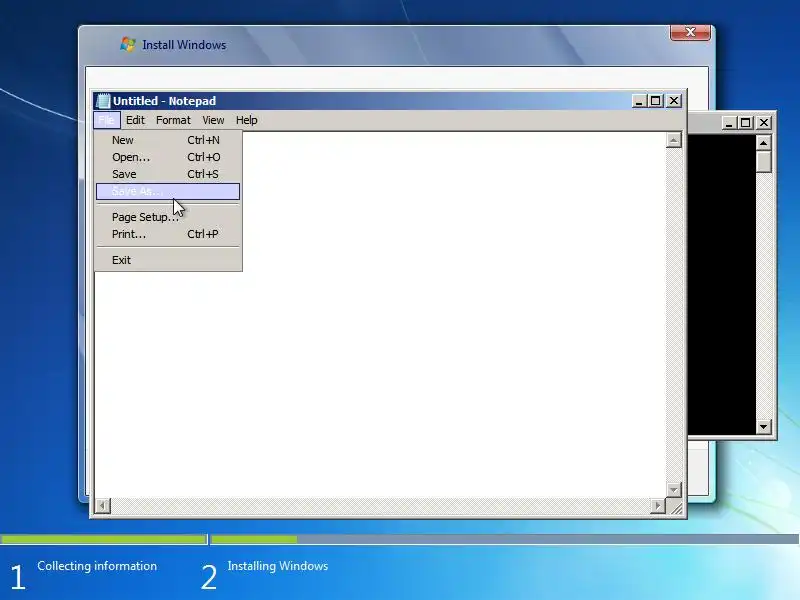
Task: Choose Print... from the File menu
Action: tap(168, 234)
